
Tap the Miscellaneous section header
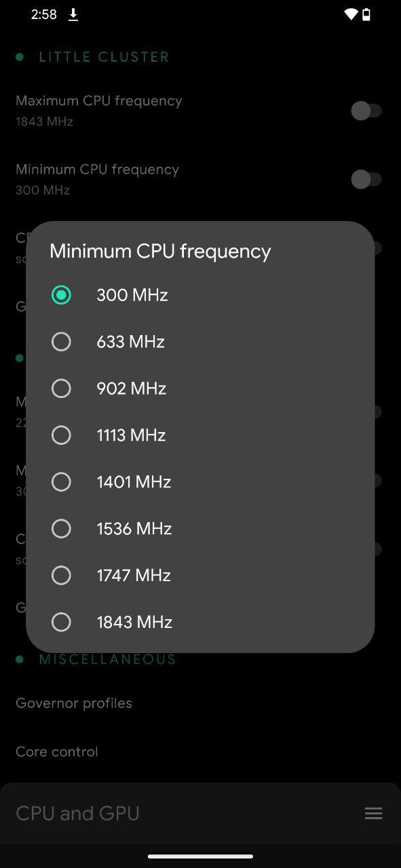[108, 659]
